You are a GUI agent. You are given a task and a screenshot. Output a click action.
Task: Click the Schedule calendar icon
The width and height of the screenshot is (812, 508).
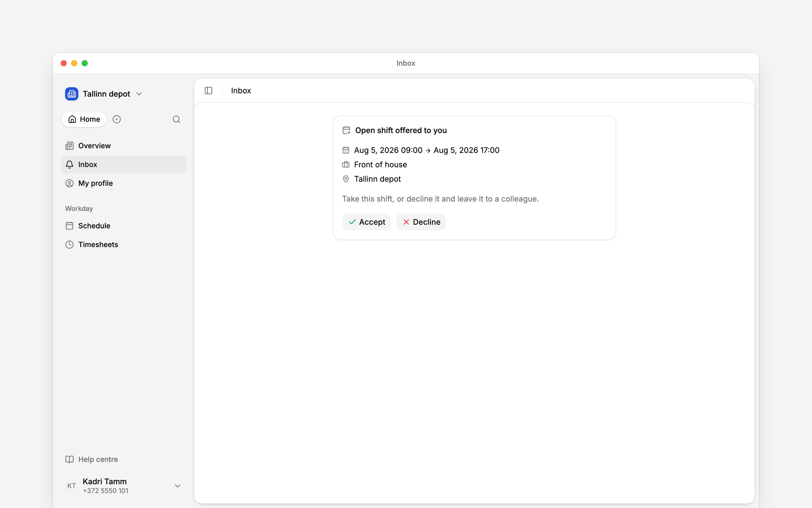pos(70,226)
